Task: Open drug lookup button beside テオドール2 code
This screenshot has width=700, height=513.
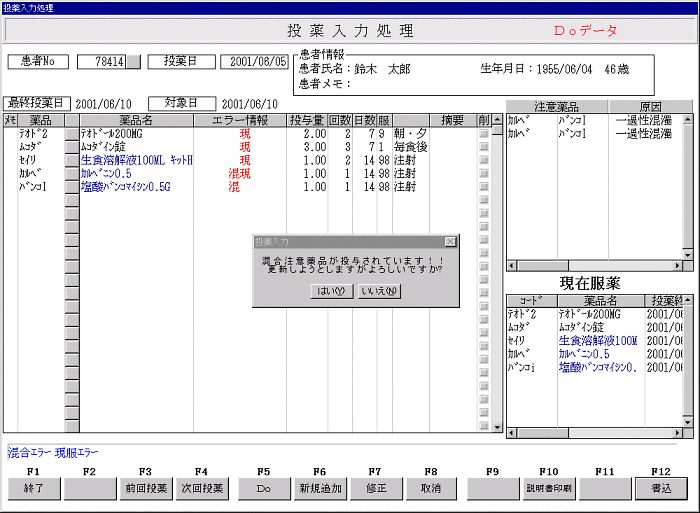Action: click(x=72, y=134)
